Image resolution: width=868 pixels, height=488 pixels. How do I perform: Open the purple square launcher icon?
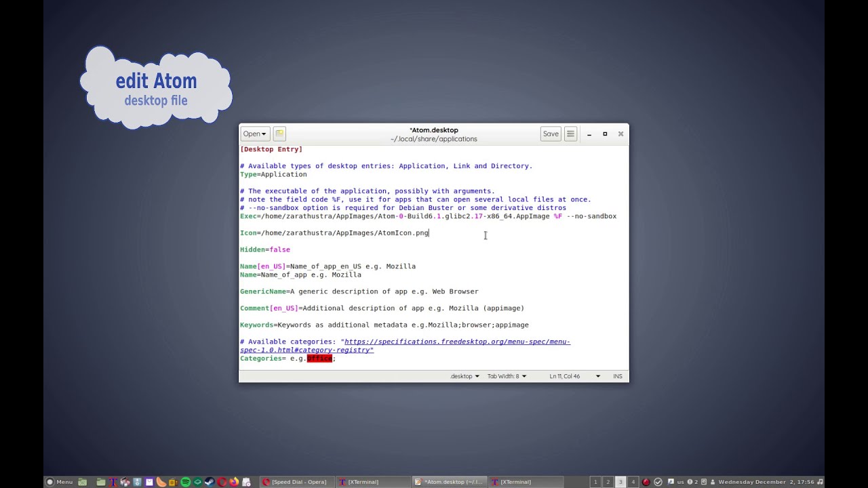pos(149,482)
